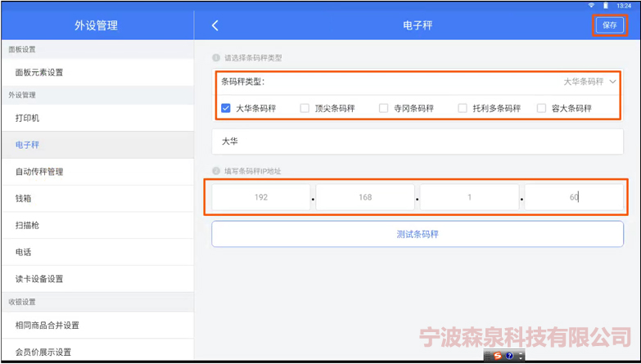Click the Sogou input method icon

pyautogui.click(x=497, y=357)
